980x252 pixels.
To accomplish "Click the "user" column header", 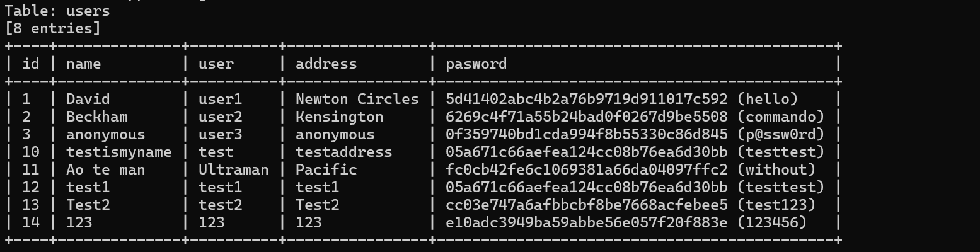I will tap(216, 64).
